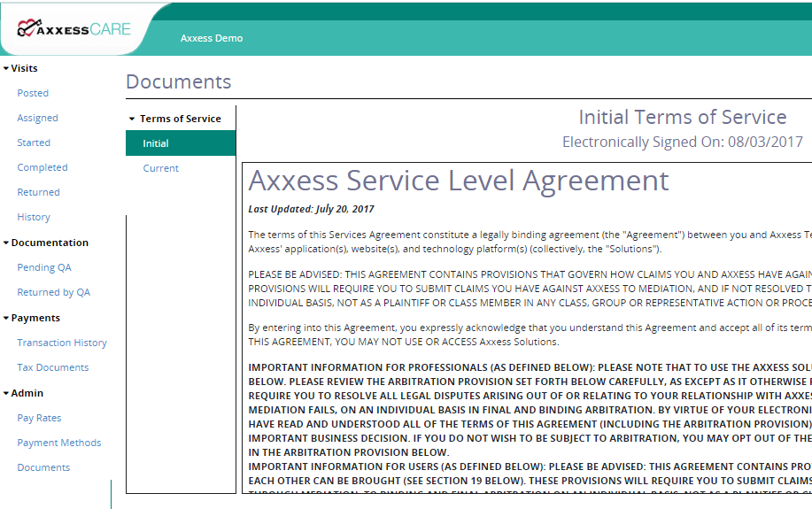View Completed visits

click(43, 168)
